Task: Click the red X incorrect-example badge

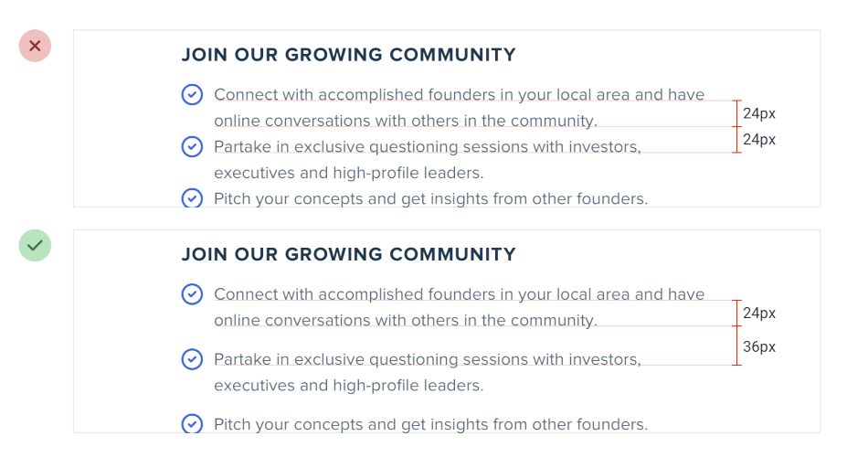Action: tap(35, 46)
